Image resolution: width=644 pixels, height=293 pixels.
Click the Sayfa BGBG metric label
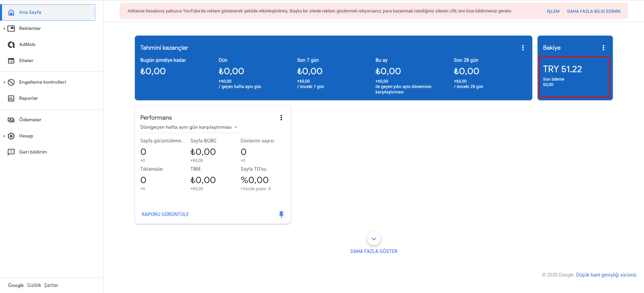click(x=203, y=141)
